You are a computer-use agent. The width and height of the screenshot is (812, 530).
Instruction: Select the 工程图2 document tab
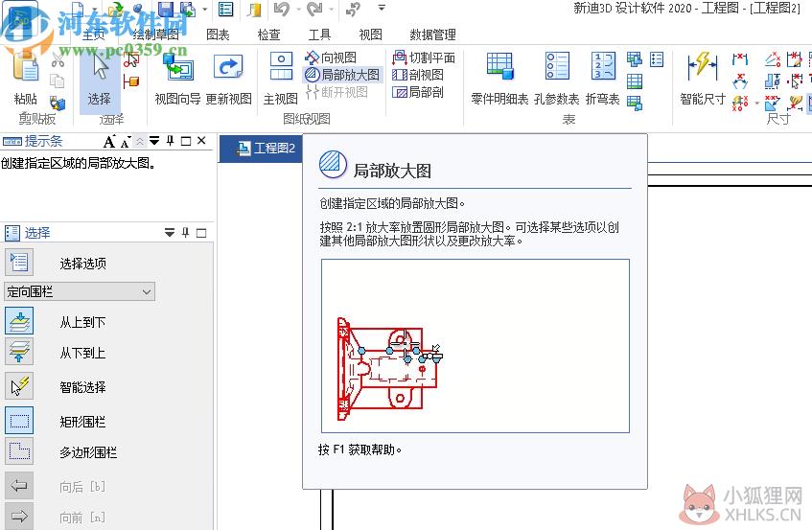(x=261, y=149)
